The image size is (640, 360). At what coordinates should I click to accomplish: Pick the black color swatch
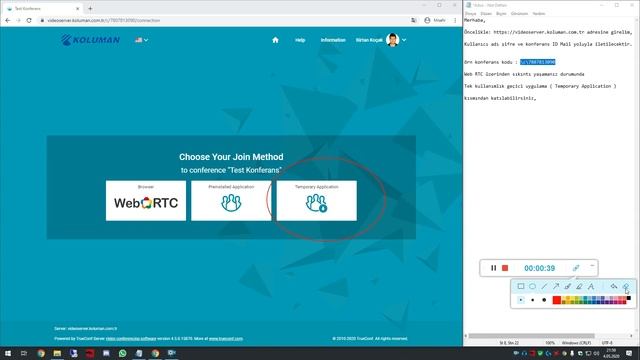click(x=629, y=298)
